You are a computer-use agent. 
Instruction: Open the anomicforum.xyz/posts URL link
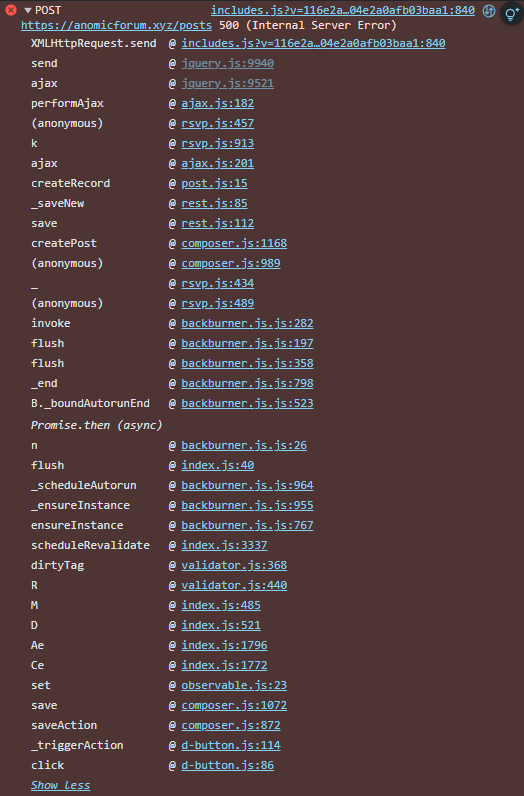116,25
